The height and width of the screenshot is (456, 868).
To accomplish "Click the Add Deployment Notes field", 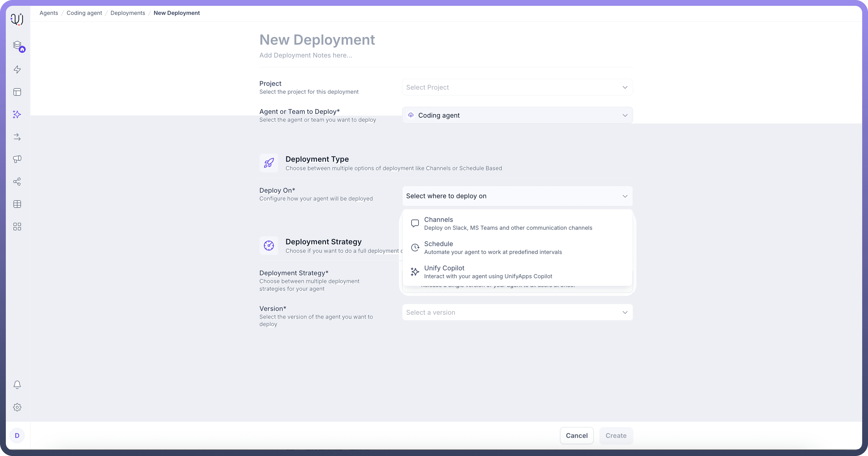I will [306, 55].
